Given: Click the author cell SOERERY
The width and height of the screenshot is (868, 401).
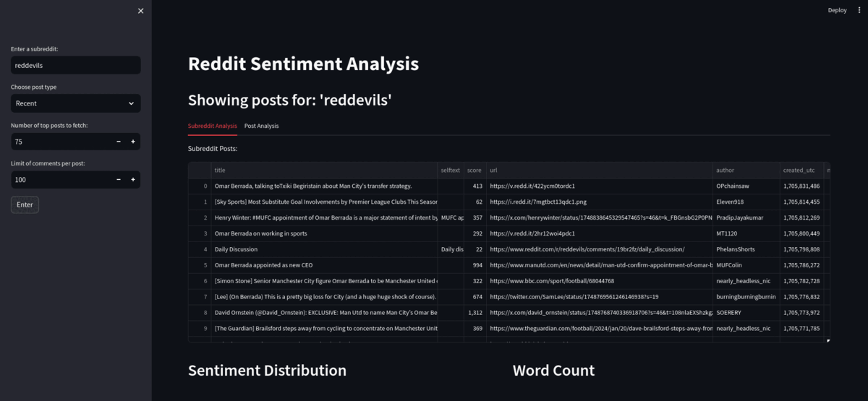Looking at the screenshot, I should [746, 313].
